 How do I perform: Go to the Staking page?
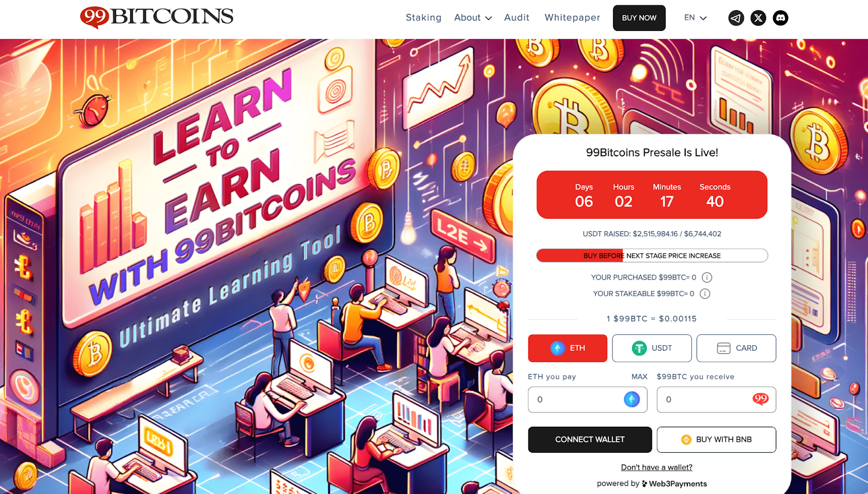pyautogui.click(x=424, y=17)
